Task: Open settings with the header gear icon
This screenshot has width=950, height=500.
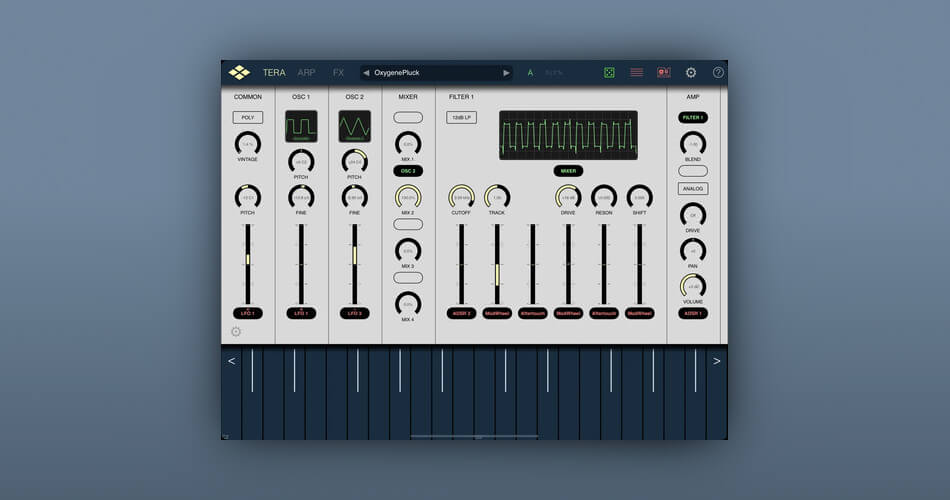Action: click(691, 73)
